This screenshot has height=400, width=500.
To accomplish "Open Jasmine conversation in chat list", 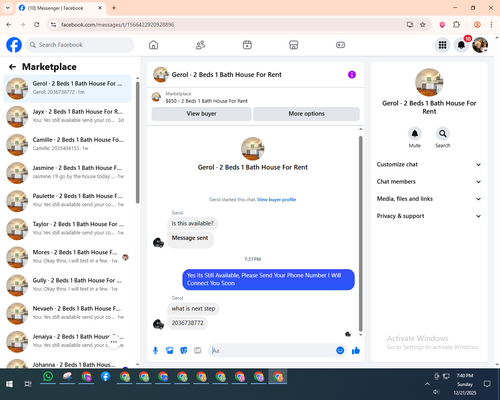I will click(68, 173).
